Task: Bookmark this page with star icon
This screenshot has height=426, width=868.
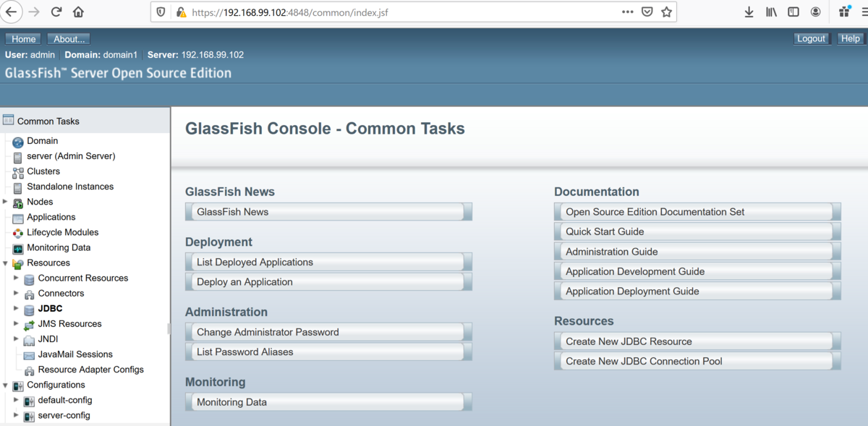Action: [667, 12]
